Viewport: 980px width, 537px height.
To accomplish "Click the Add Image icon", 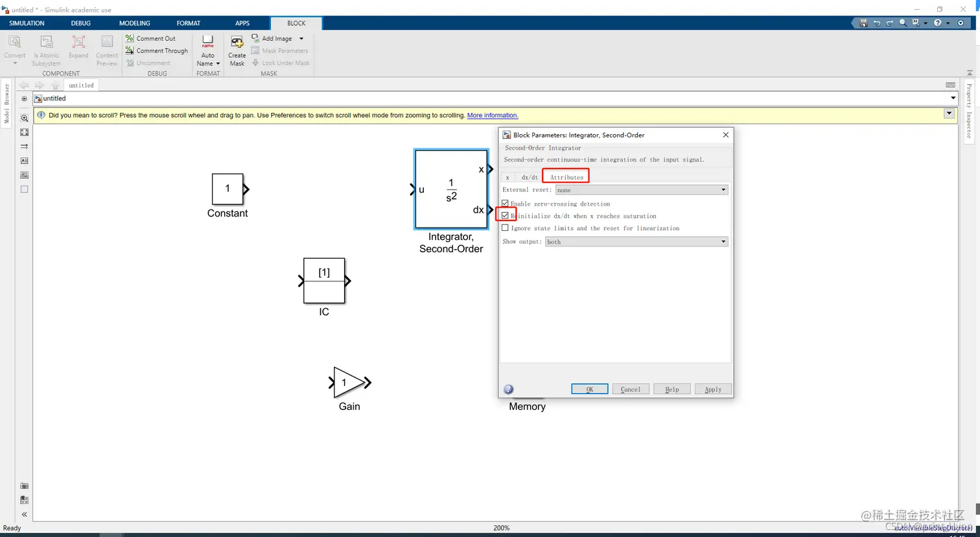I will [x=255, y=38].
